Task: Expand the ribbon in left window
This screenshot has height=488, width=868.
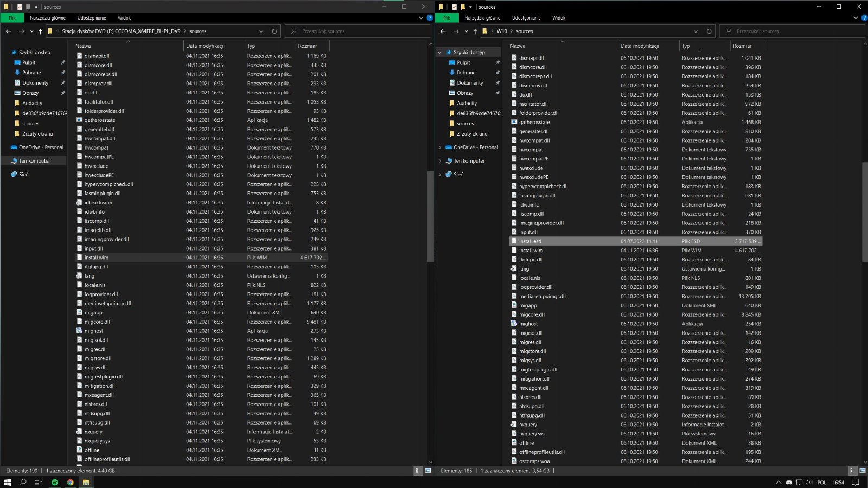Action: [x=422, y=18]
